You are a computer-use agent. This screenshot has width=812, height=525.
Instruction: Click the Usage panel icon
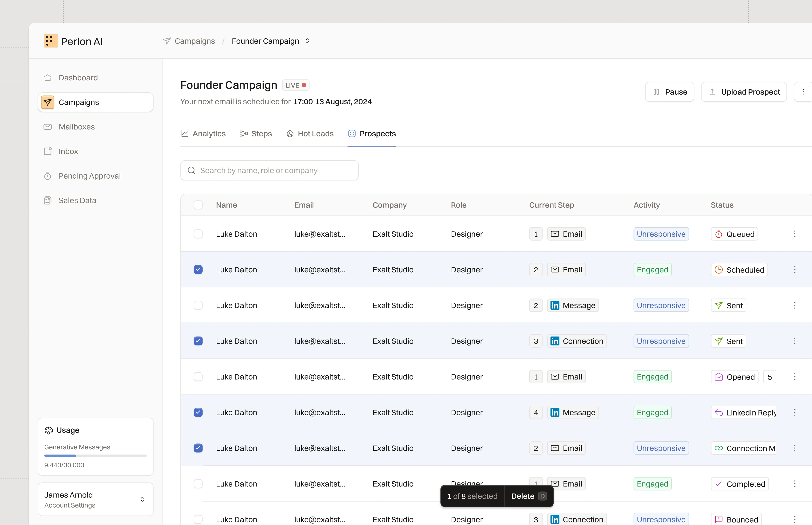point(49,430)
